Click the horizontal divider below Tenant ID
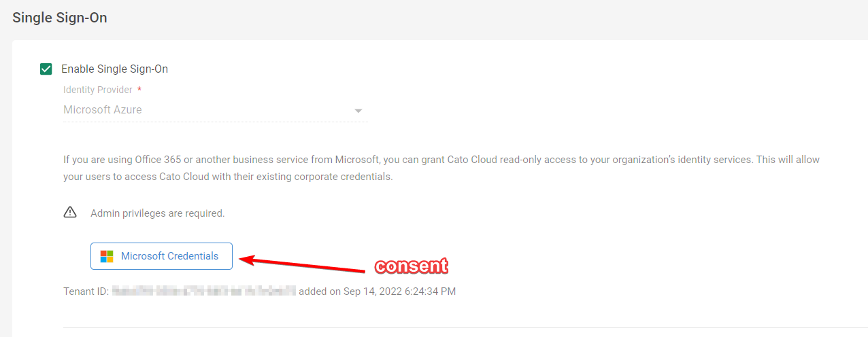Image resolution: width=868 pixels, height=337 pixels. tap(465, 327)
